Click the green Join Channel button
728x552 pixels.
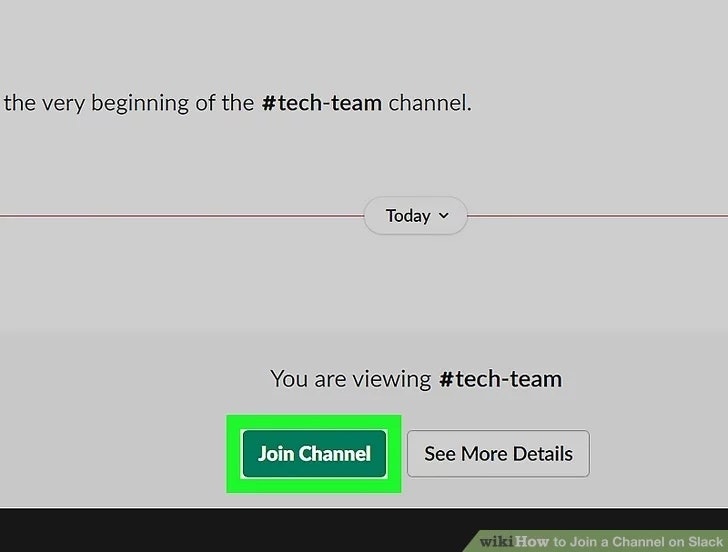[314, 454]
